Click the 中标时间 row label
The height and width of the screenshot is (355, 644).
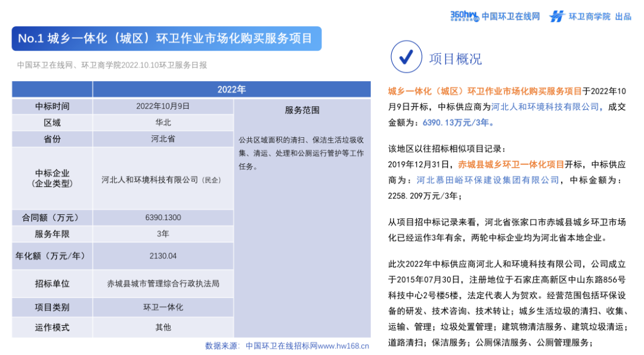[x=52, y=106]
